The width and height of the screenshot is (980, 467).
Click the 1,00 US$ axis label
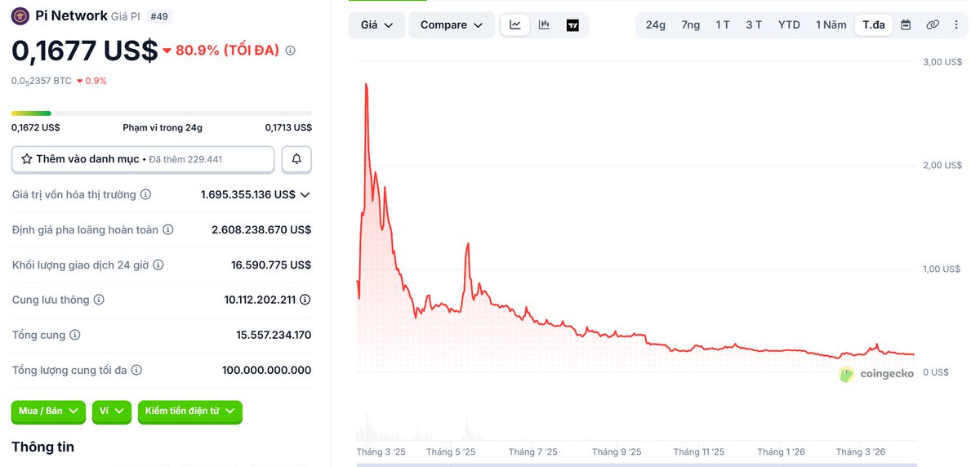[x=942, y=269]
